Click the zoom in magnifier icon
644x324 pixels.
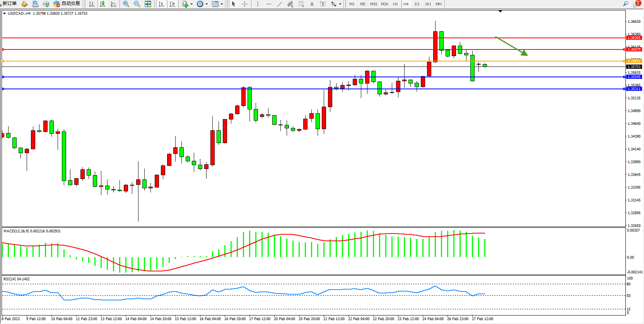tap(126, 4)
